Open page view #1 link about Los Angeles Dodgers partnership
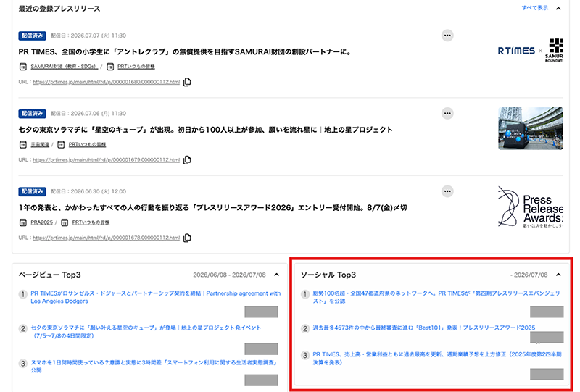 click(x=155, y=297)
